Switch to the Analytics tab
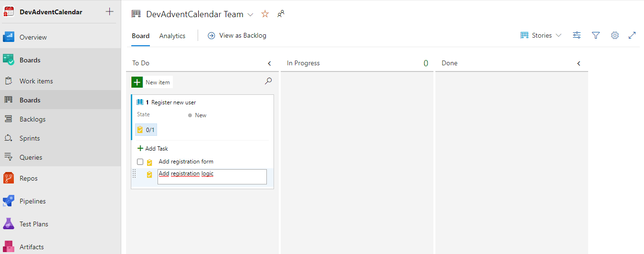Screen dimensions: 644x254 click(x=172, y=36)
